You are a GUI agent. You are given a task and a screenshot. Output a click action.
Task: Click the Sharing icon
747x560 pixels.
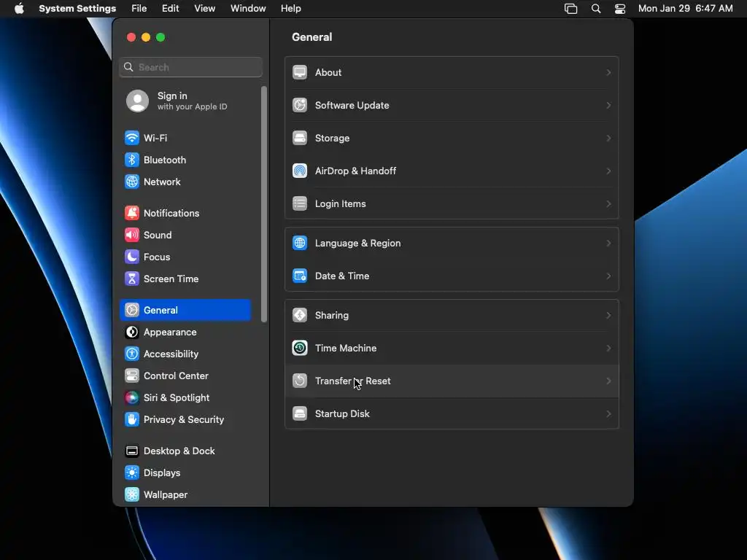point(300,316)
